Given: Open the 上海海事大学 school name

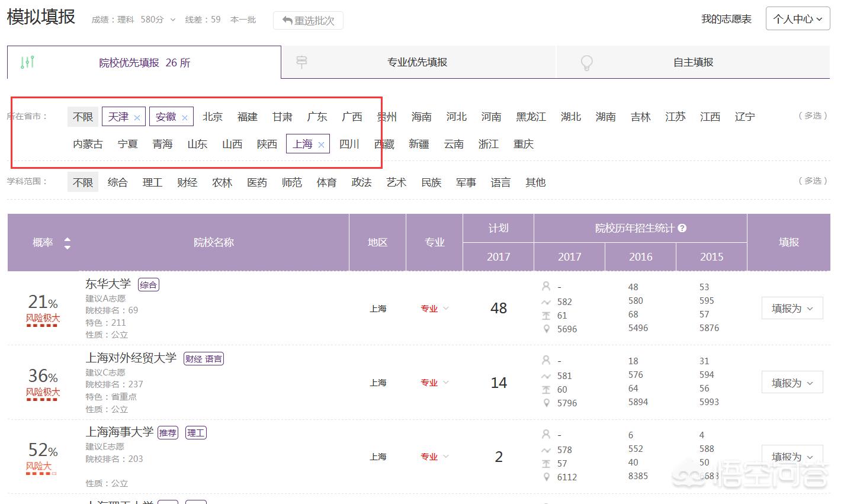Looking at the screenshot, I should pyautogui.click(x=119, y=432).
